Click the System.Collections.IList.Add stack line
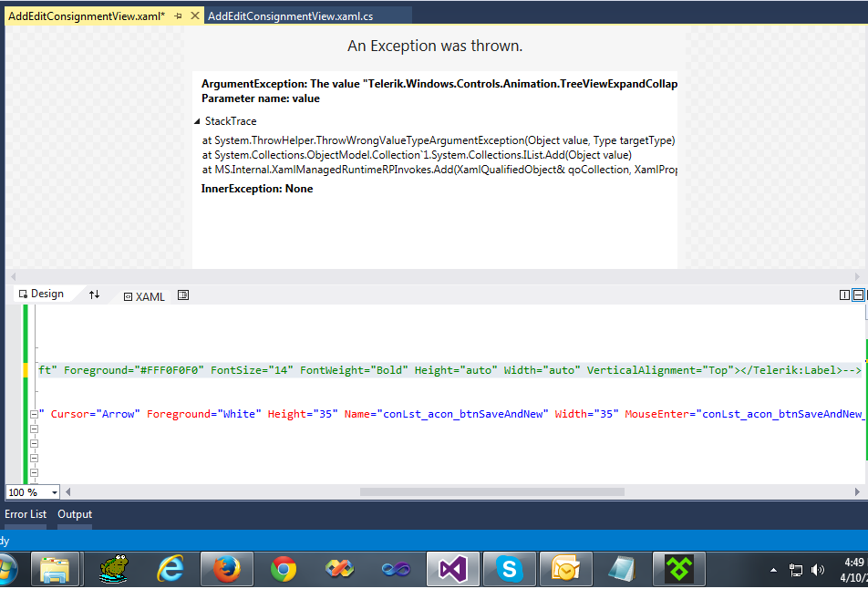 417,155
